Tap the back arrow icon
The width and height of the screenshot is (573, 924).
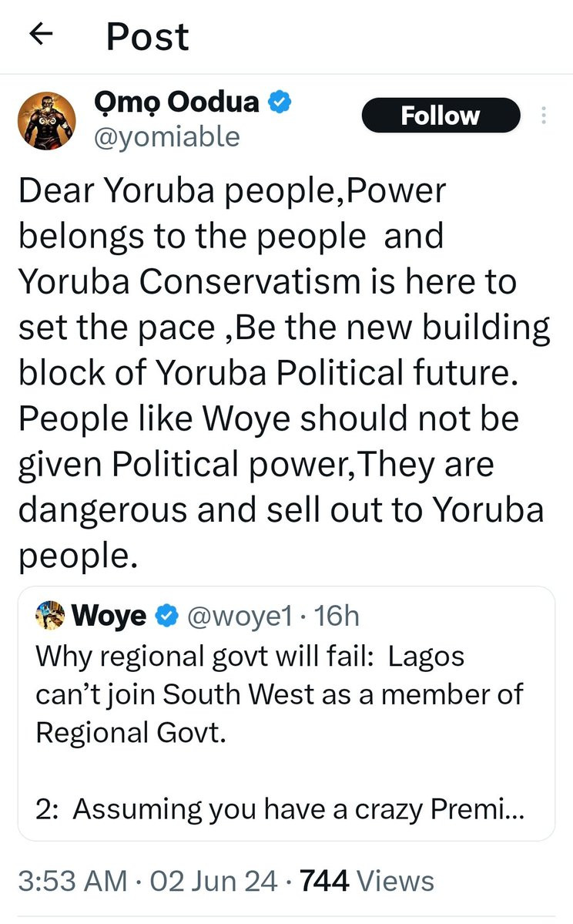tap(41, 34)
